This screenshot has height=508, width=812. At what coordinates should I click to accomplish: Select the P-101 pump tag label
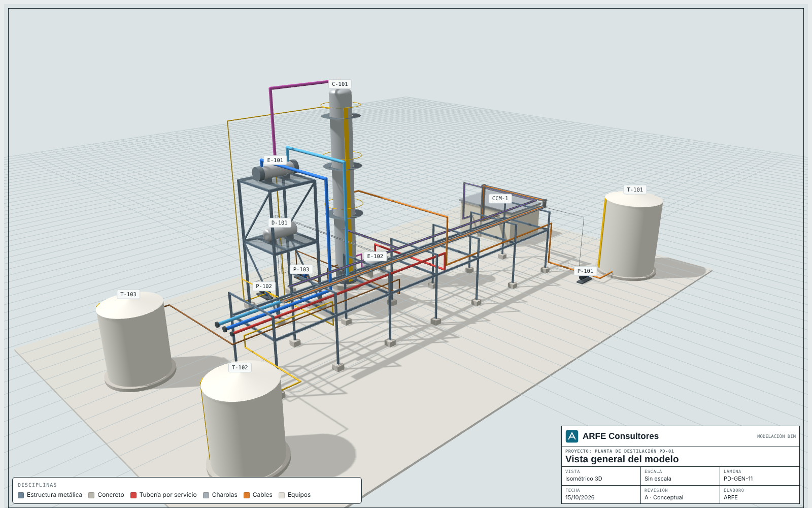pos(586,271)
